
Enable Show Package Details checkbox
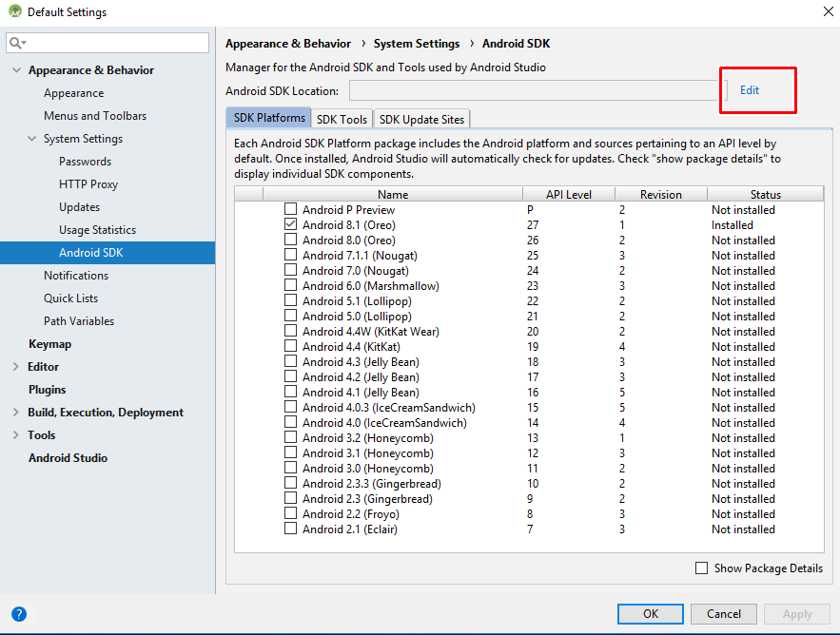[x=702, y=568]
